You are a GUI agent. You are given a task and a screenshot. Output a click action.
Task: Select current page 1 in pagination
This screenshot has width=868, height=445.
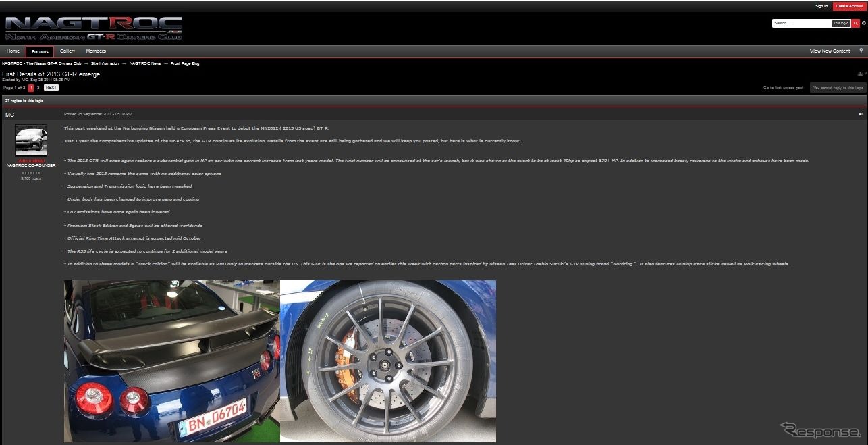click(x=31, y=88)
